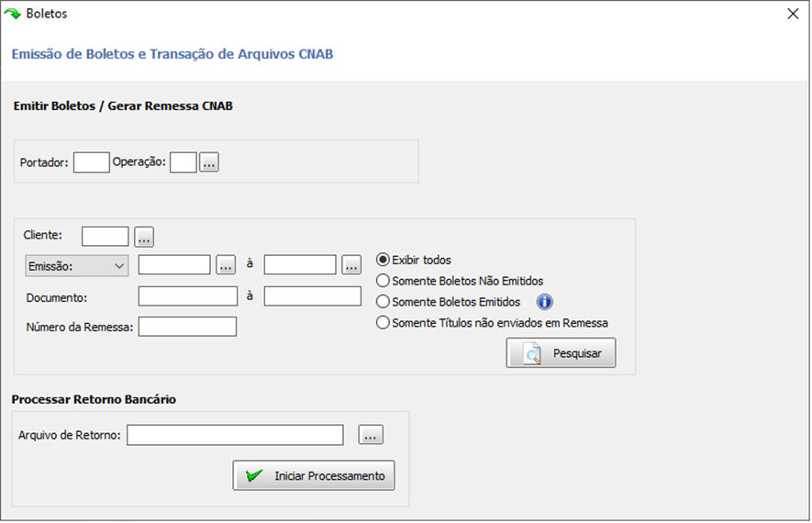The width and height of the screenshot is (812, 523).
Task: Open the start date picker ellipsis button
Action: click(x=226, y=265)
